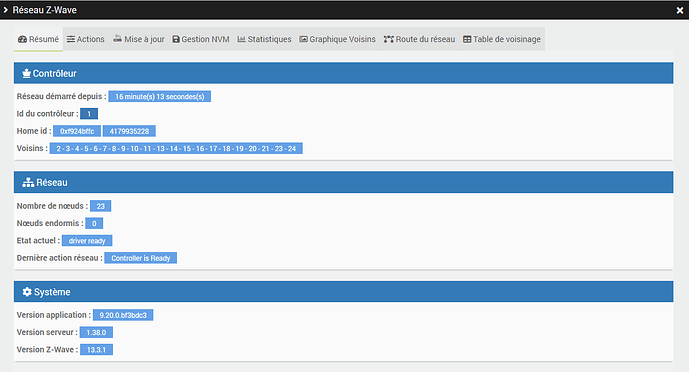
Task: Click the Voisins node list badge
Action: point(176,148)
